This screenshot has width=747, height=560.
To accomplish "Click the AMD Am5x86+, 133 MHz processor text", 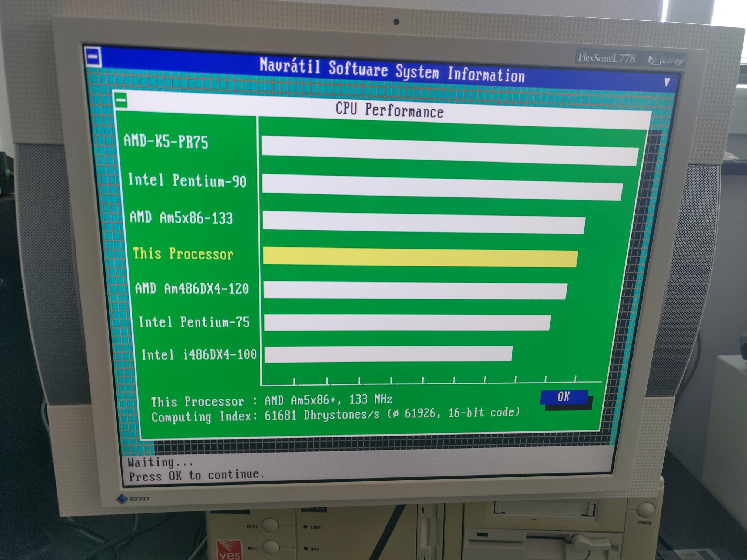I will pos(328,400).
